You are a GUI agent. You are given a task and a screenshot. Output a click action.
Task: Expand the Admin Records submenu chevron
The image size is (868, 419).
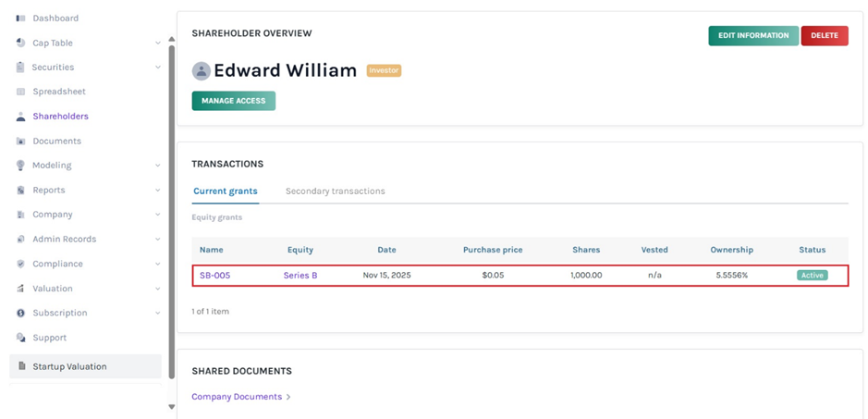tap(158, 240)
